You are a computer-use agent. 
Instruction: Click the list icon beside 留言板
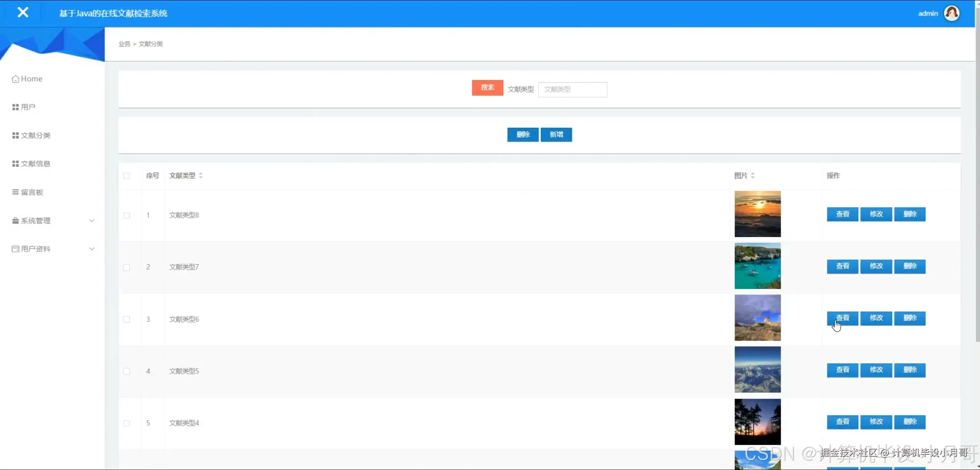15,192
